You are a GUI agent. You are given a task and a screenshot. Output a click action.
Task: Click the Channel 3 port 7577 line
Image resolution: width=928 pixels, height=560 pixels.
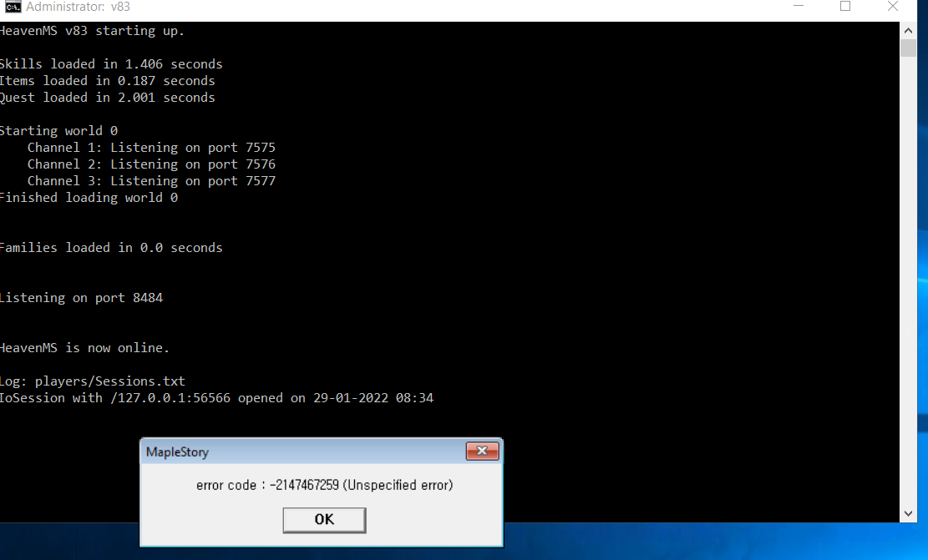click(151, 181)
